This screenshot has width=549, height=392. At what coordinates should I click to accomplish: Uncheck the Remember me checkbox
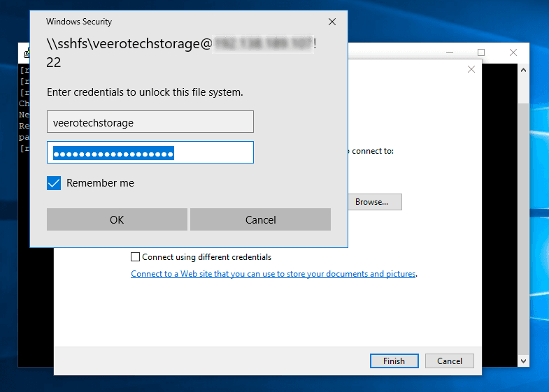click(x=54, y=183)
